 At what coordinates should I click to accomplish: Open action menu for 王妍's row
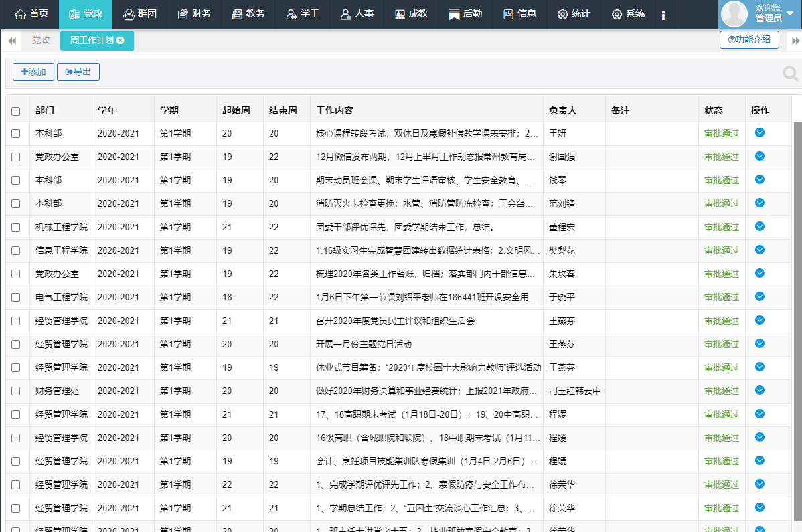759,133
